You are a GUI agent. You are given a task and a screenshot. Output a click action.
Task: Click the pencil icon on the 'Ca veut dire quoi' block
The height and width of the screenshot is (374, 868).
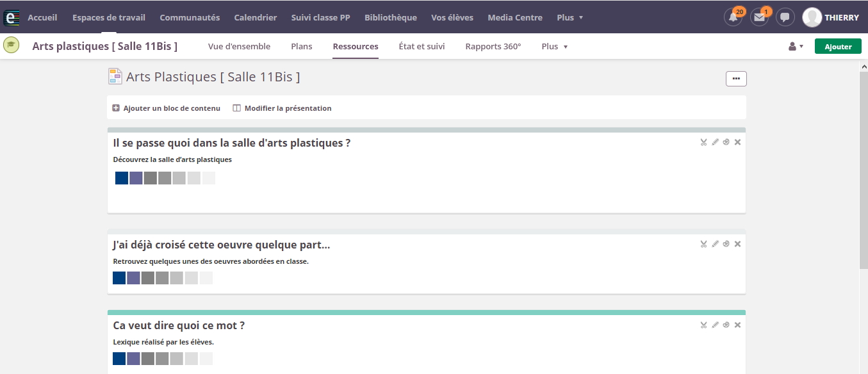(715, 325)
